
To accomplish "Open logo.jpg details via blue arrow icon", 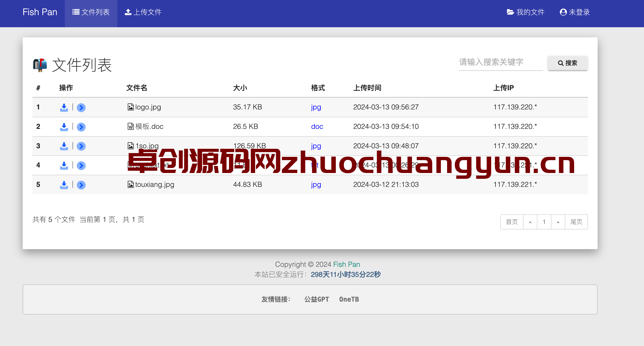I will 81,108.
